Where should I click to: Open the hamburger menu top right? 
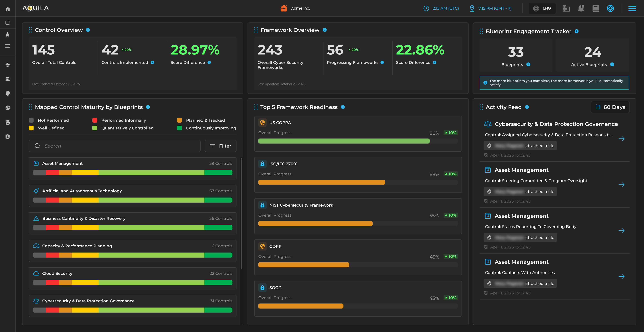632,8
